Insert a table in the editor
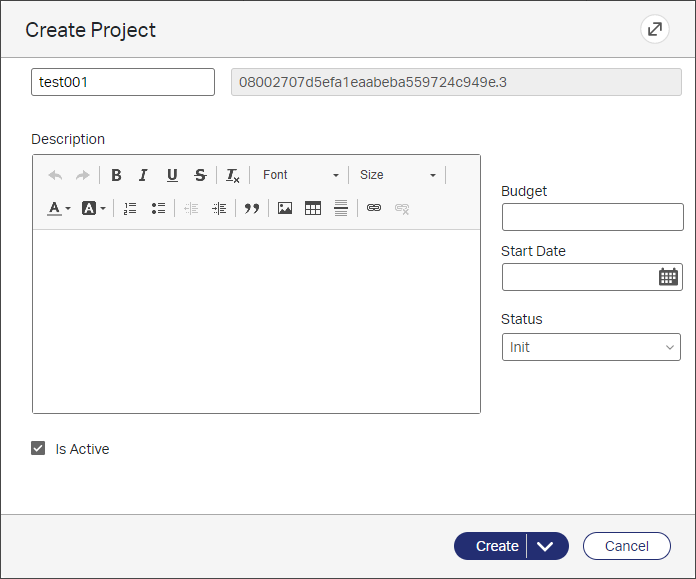 (313, 208)
